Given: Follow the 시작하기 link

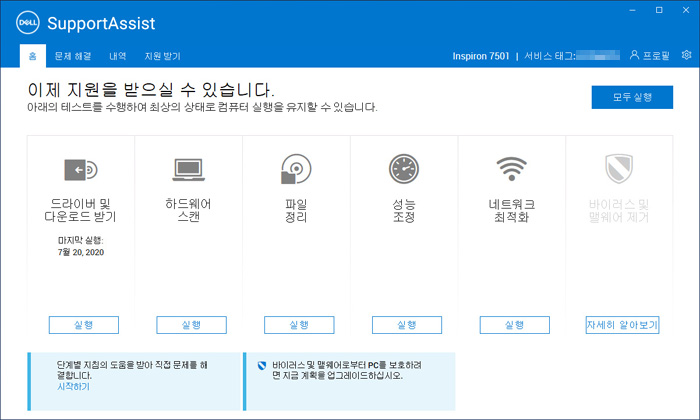Looking at the screenshot, I should 73,386.
